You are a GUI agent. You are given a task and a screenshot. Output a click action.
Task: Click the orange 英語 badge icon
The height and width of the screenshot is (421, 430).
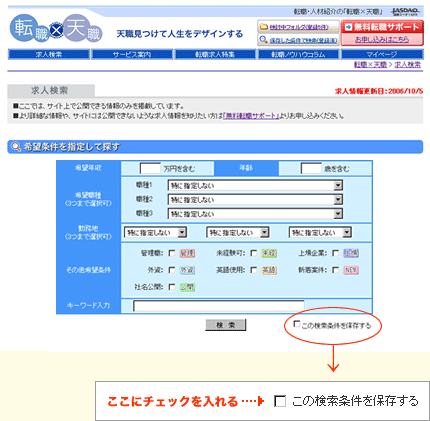(x=269, y=270)
